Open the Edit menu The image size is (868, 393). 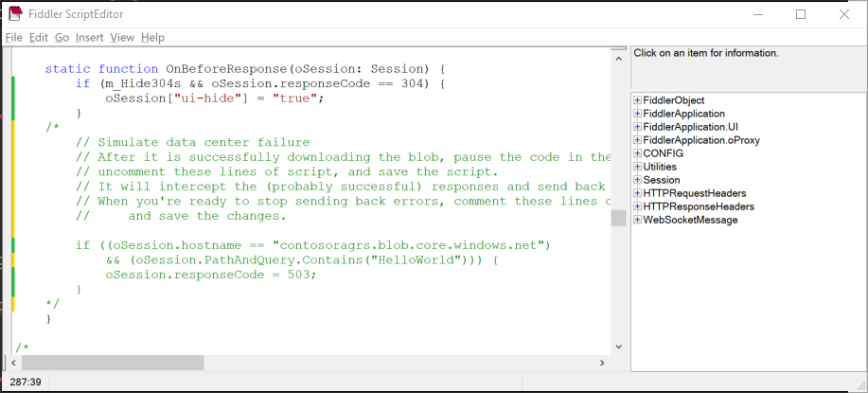pyautogui.click(x=39, y=38)
